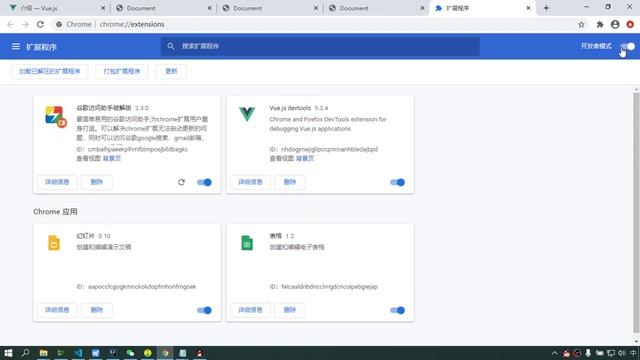Click the Google access helper extension icon
640x360 pixels.
[x=55, y=116]
